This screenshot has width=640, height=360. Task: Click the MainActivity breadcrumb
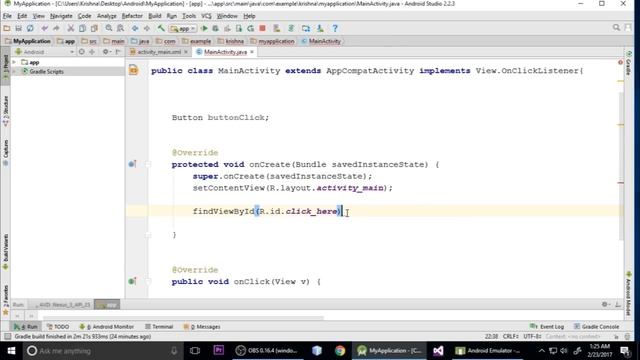[321, 41]
